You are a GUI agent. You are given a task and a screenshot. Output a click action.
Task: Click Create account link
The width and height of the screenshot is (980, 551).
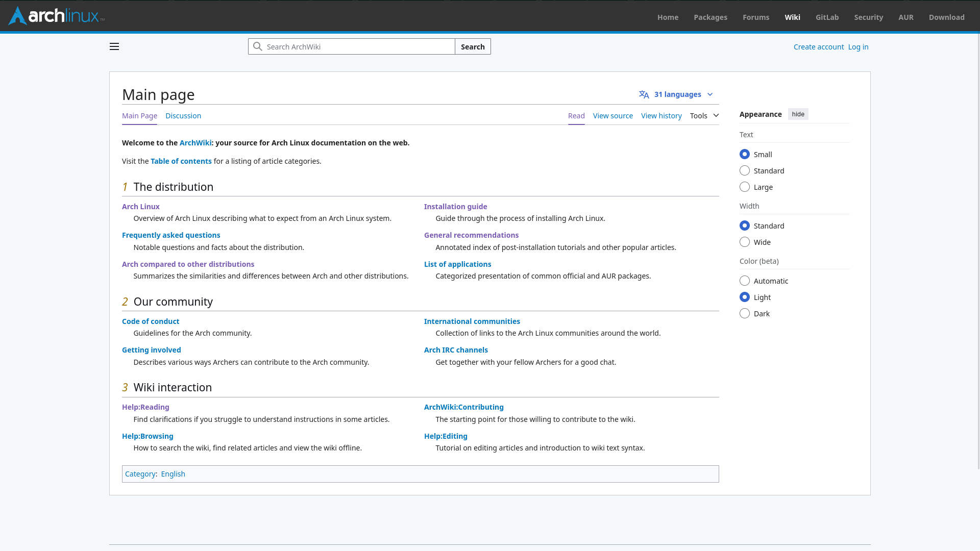[819, 47]
